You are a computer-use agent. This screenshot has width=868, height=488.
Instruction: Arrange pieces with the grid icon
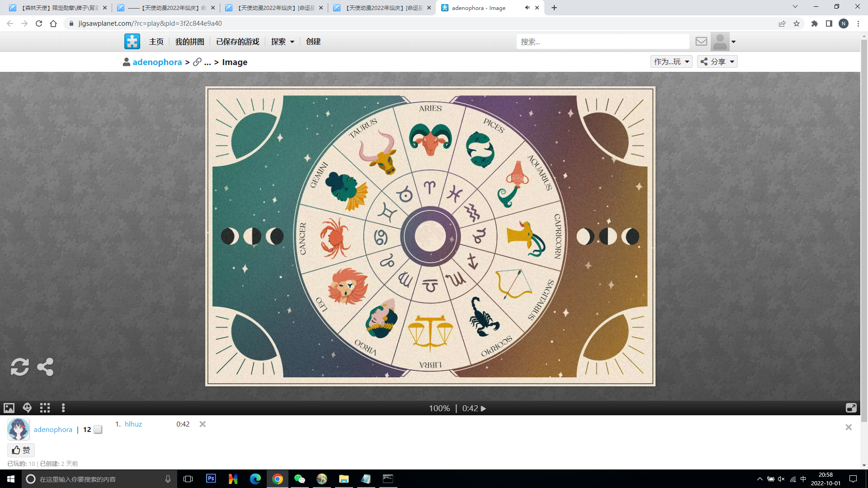pos(45,408)
